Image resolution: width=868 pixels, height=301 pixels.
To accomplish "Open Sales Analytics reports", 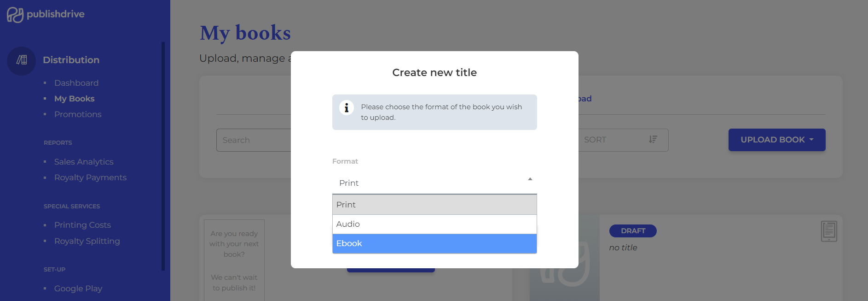I will [x=84, y=162].
